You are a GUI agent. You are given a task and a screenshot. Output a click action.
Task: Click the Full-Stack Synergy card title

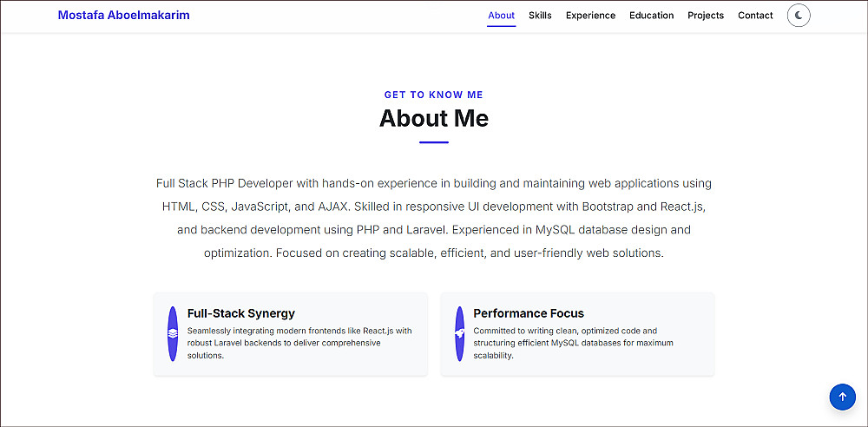[x=241, y=313]
